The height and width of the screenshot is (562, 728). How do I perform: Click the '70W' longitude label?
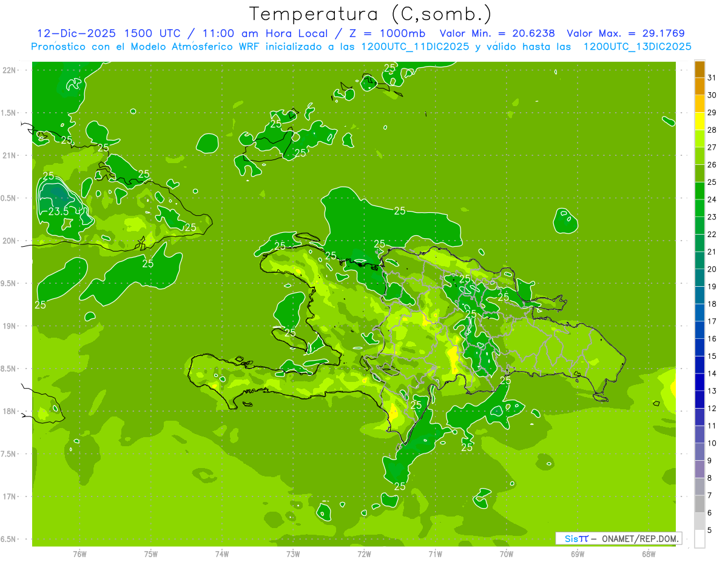(x=507, y=554)
